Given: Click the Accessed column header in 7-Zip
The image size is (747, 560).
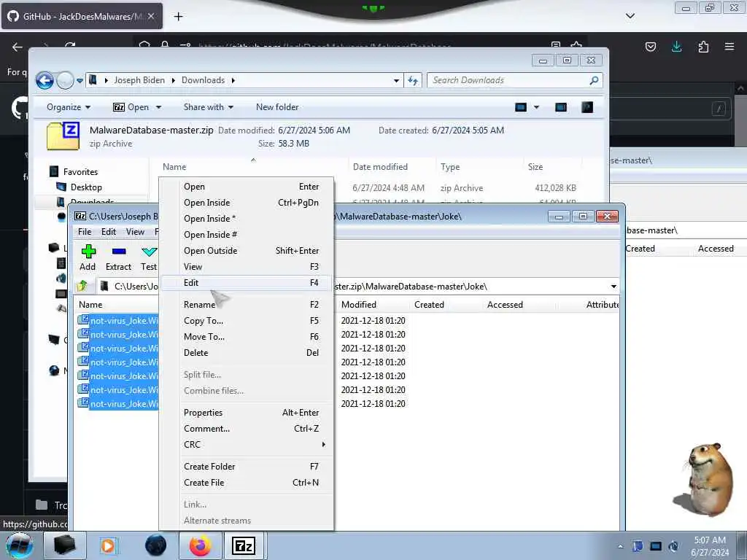Looking at the screenshot, I should pyautogui.click(x=505, y=304).
